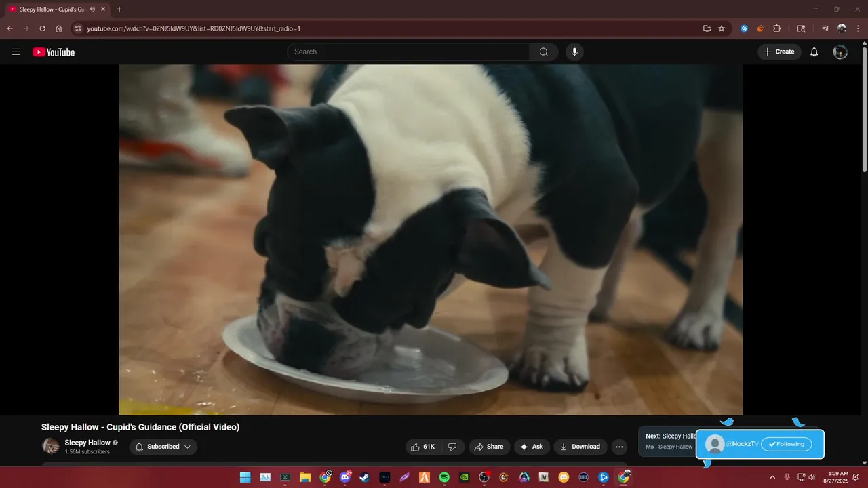
Task: Click the Following button in the NockzTV overlay
Action: [786, 444]
